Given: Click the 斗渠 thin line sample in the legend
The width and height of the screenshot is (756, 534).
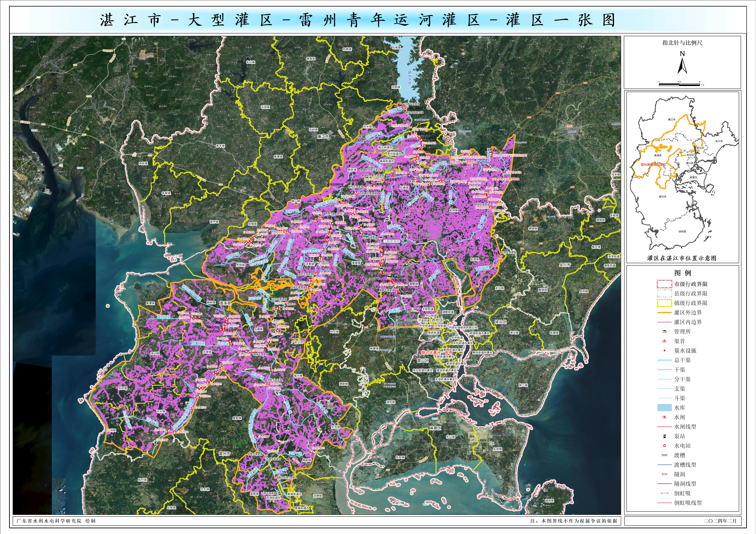Looking at the screenshot, I should [664, 398].
